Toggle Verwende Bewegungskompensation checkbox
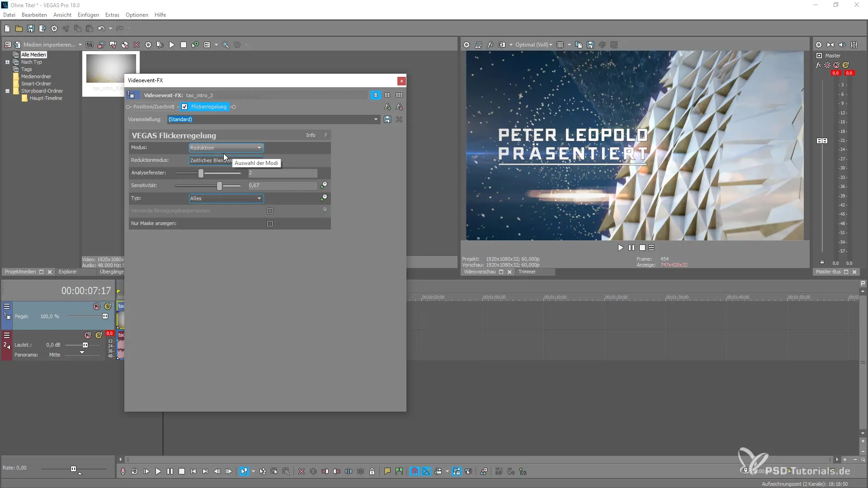Screen dimensions: 868x488 tap(270, 211)
